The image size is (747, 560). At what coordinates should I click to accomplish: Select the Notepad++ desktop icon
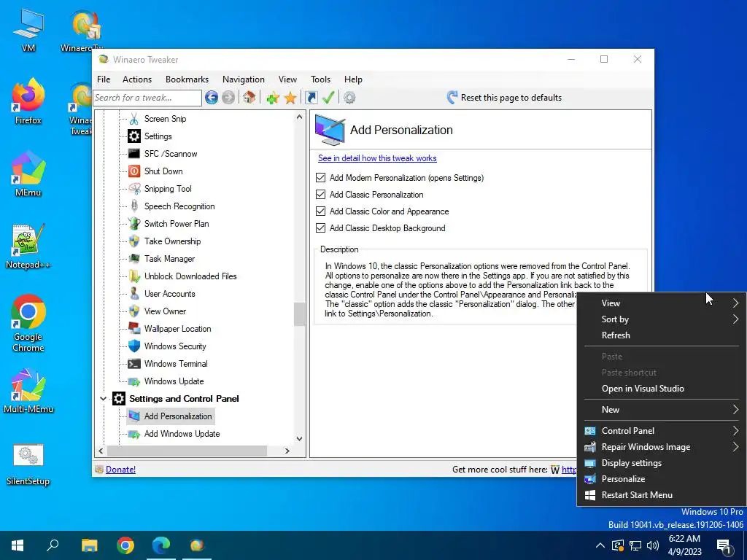(28, 246)
